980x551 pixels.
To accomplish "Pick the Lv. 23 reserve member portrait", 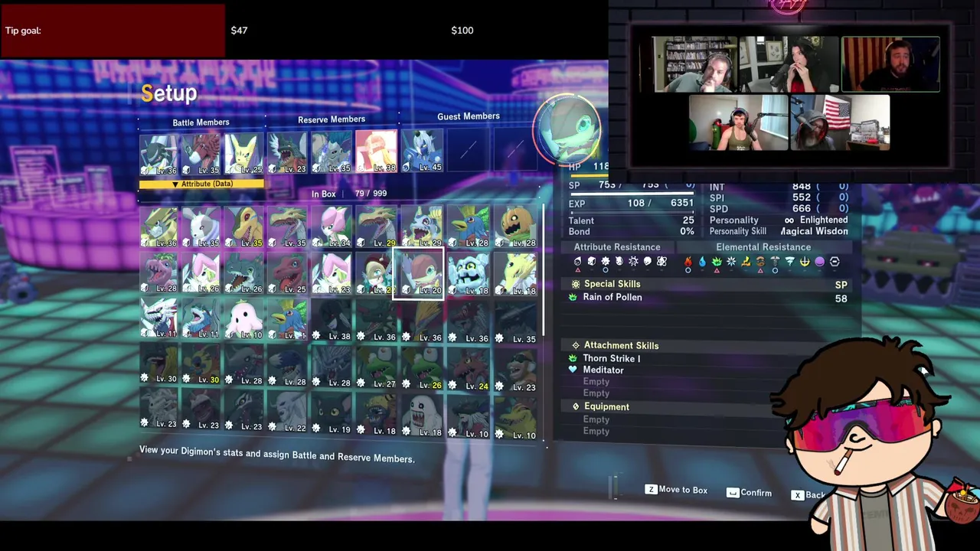I will coord(289,152).
